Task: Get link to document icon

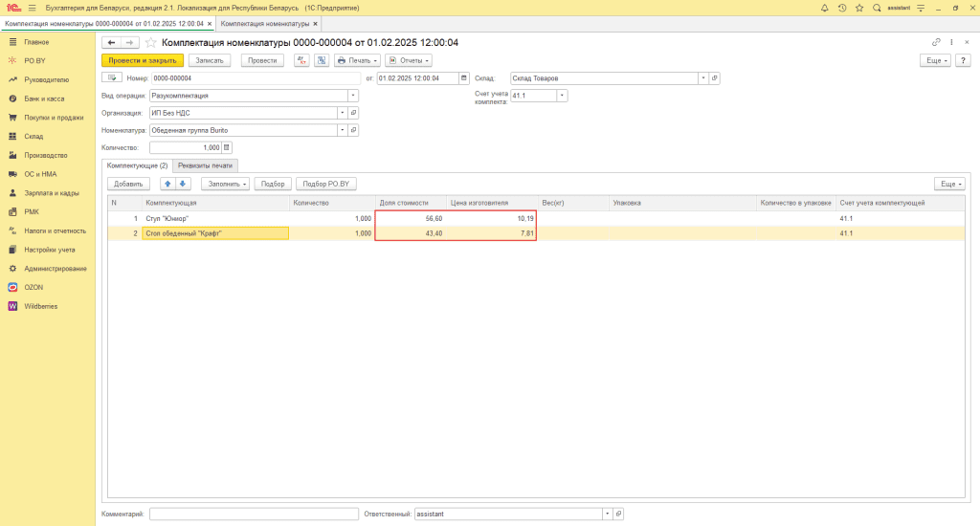Action: (x=936, y=42)
